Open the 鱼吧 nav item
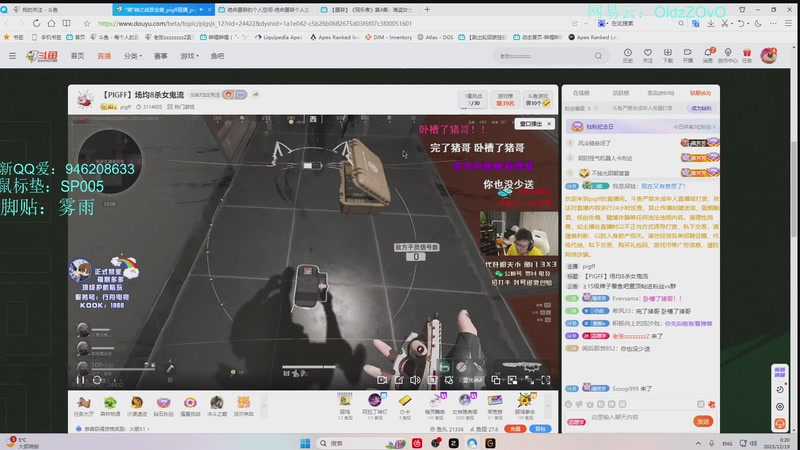Image resolution: width=800 pixels, height=450 pixels. click(217, 56)
